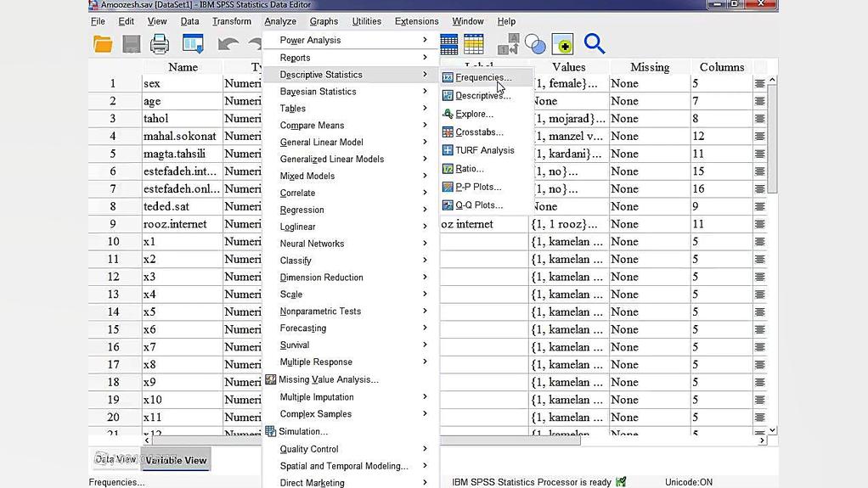Click the variable name 'mahal.sokonat'
The image size is (868, 488).
[183, 136]
